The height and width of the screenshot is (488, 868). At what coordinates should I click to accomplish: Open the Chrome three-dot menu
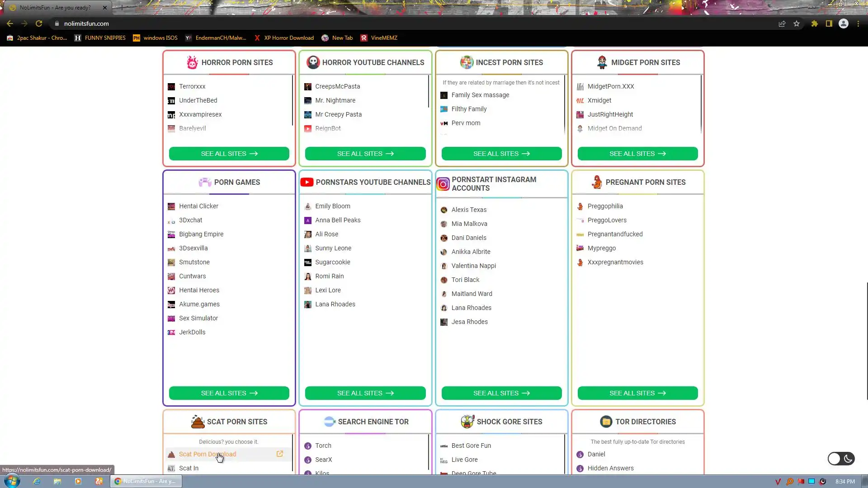(x=858, y=23)
